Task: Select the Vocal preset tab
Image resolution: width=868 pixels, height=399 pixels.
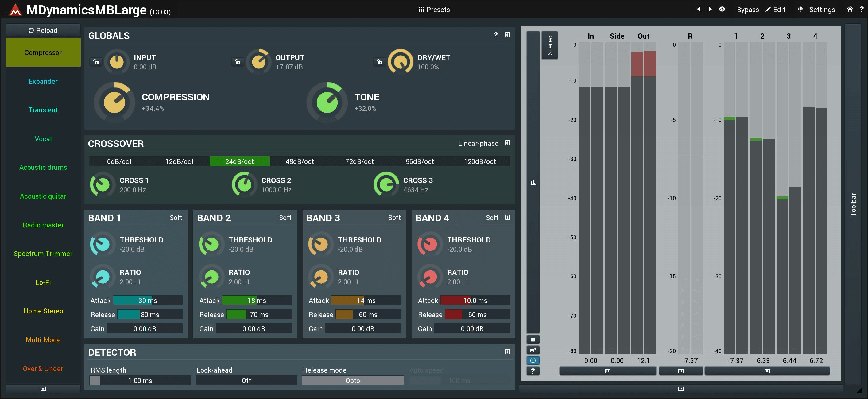Action: (x=43, y=138)
